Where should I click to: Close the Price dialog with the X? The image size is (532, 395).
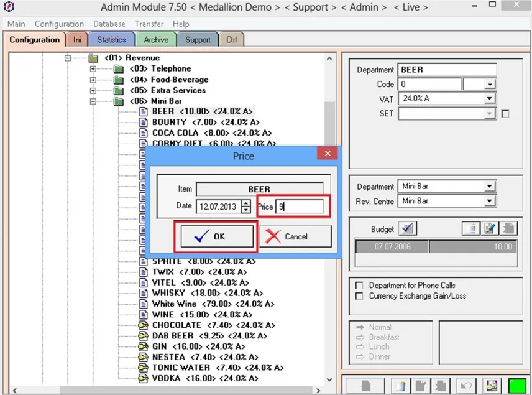tap(328, 153)
